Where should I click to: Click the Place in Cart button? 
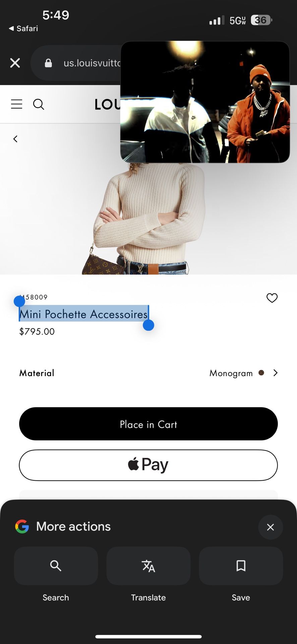pyautogui.click(x=148, y=424)
